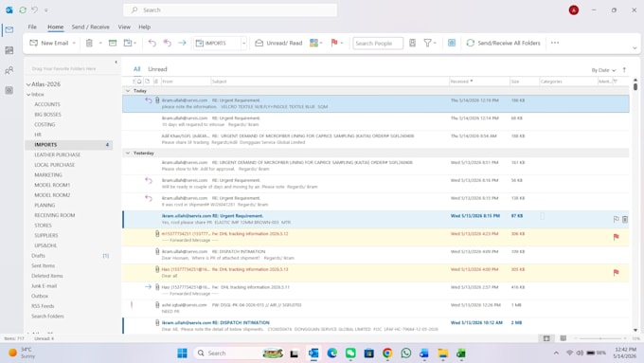The image size is (644, 363).
Task: Click the red flag on Re: DHL tracking 2026.5.13
Action: 617,272
